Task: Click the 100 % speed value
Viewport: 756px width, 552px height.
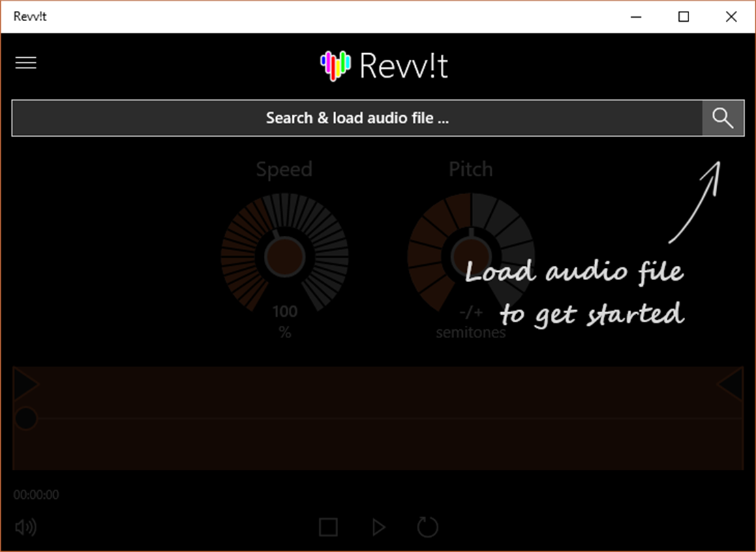Action: point(285,322)
